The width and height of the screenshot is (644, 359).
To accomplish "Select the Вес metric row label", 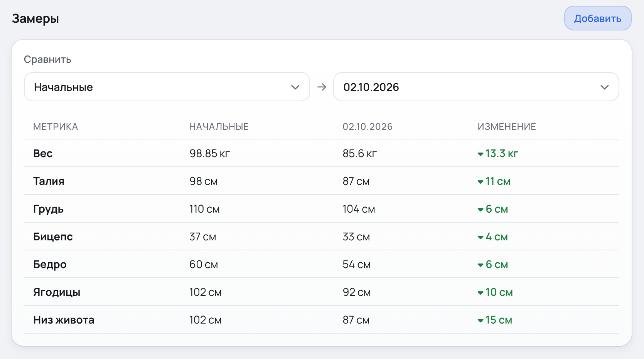I will click(x=43, y=153).
